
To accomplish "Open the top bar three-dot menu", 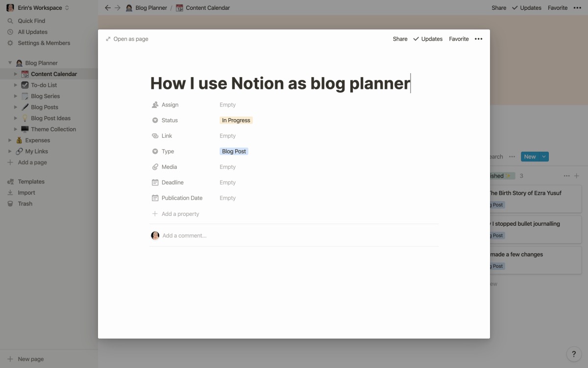I will tap(577, 8).
